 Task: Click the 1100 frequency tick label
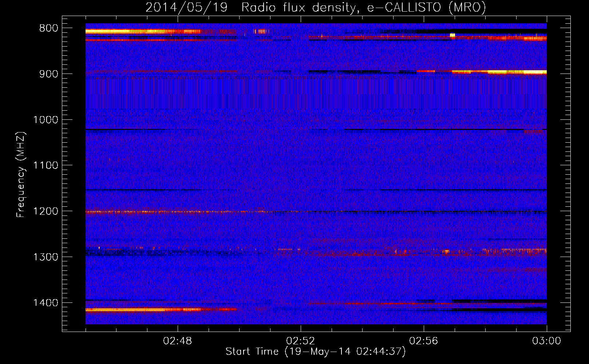pos(46,165)
